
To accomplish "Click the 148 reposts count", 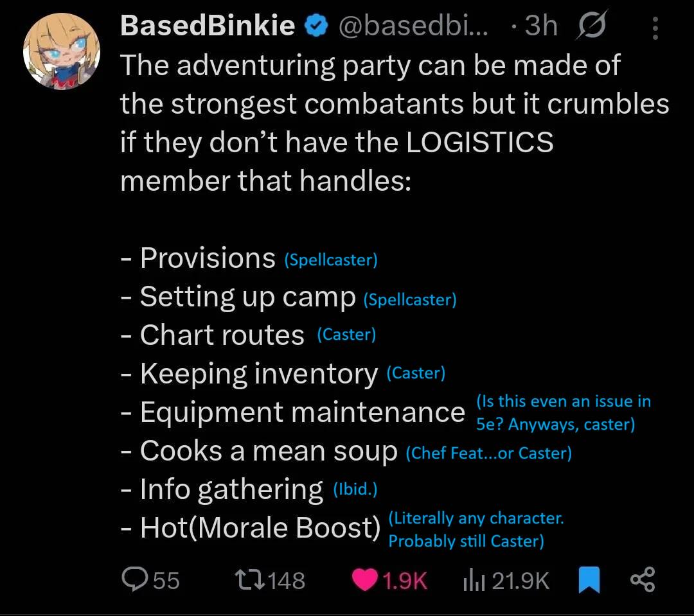I will [x=286, y=581].
